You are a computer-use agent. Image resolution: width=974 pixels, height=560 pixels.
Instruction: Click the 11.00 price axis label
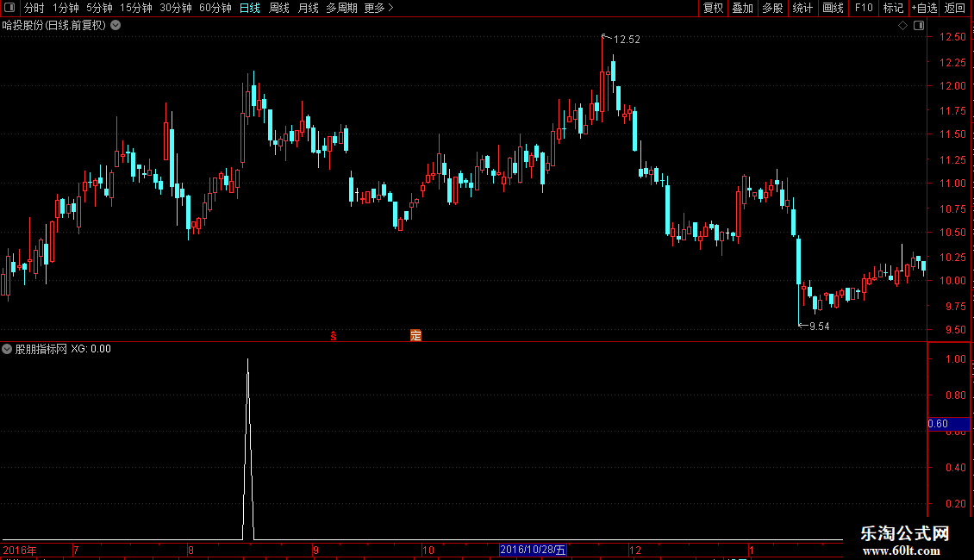[x=952, y=184]
